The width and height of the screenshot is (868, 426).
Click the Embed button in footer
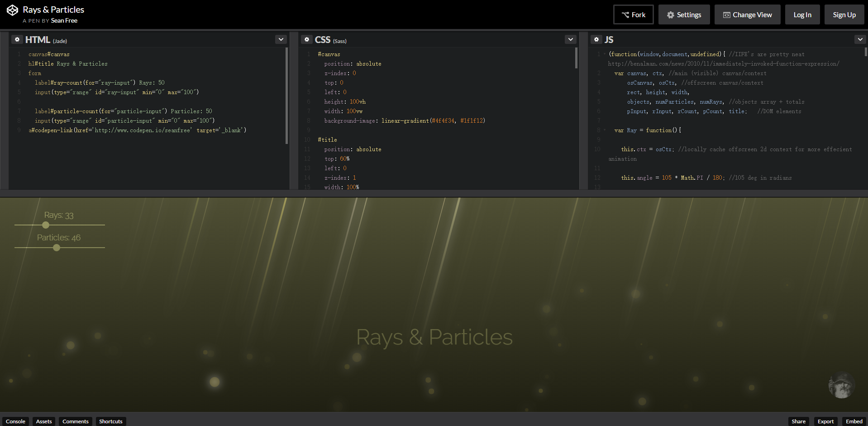pos(854,421)
